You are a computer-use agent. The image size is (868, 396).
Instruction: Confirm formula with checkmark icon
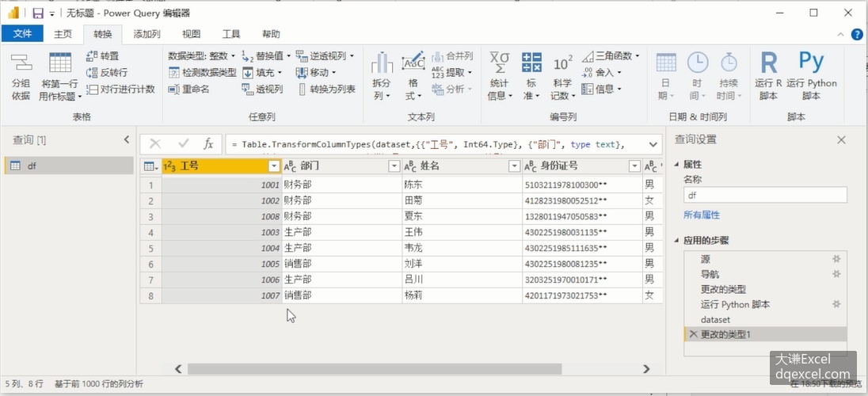coord(184,144)
